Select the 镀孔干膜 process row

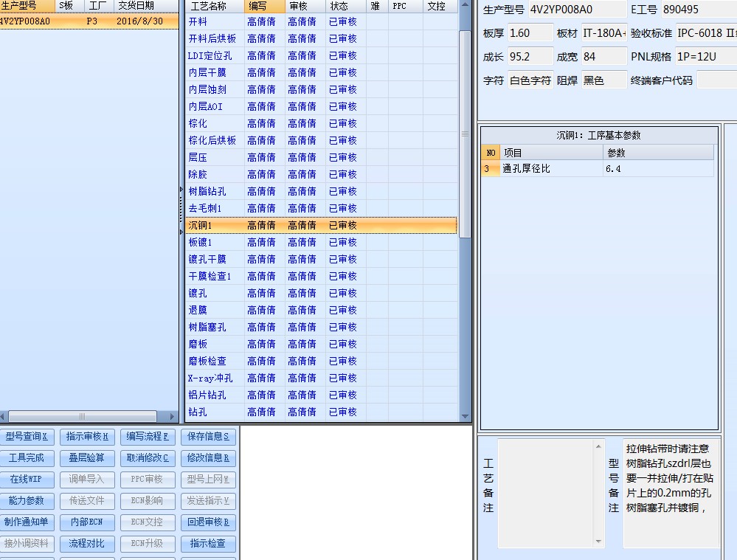pos(322,259)
